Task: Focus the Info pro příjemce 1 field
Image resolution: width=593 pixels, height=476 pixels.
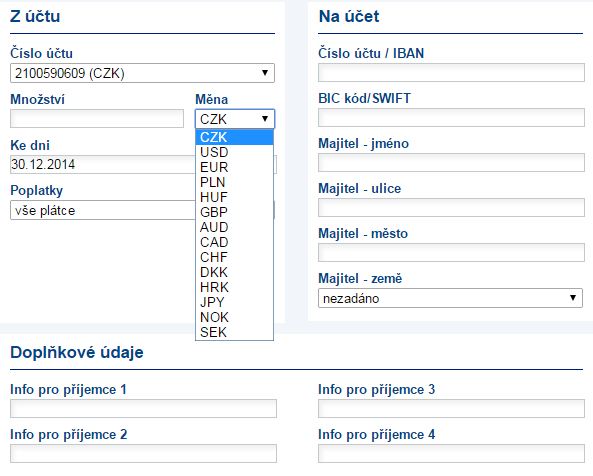Action: point(143,409)
